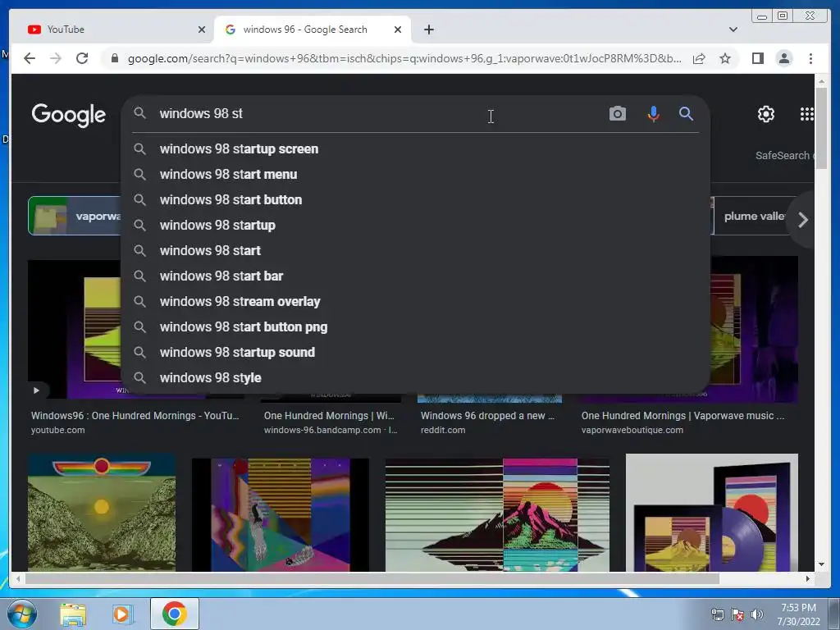840x630 pixels.
Task: Open the mountain sunset striped thumbnail
Action: coord(497,514)
